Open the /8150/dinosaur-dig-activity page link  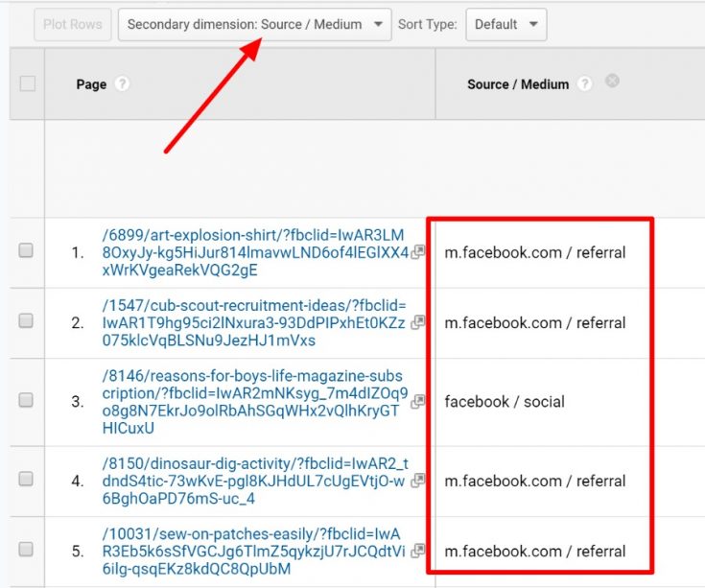255,481
